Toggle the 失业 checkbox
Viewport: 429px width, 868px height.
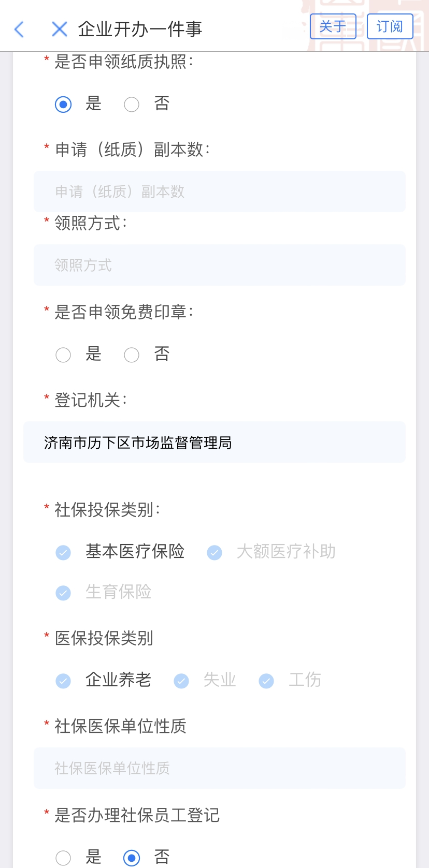click(181, 680)
